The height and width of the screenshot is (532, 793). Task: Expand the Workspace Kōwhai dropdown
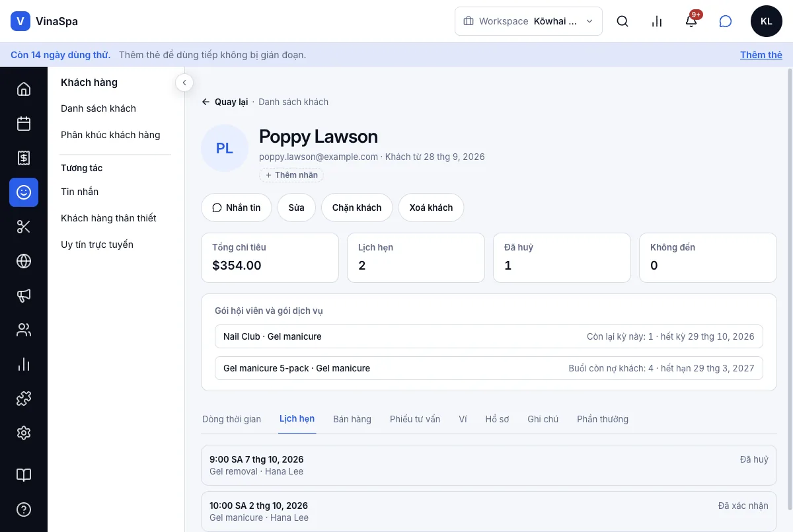(529, 21)
